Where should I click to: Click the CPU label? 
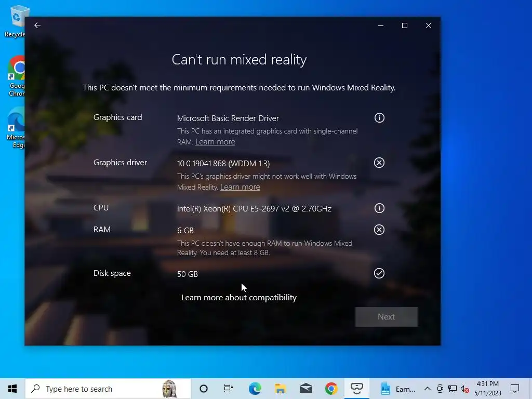coord(101,208)
